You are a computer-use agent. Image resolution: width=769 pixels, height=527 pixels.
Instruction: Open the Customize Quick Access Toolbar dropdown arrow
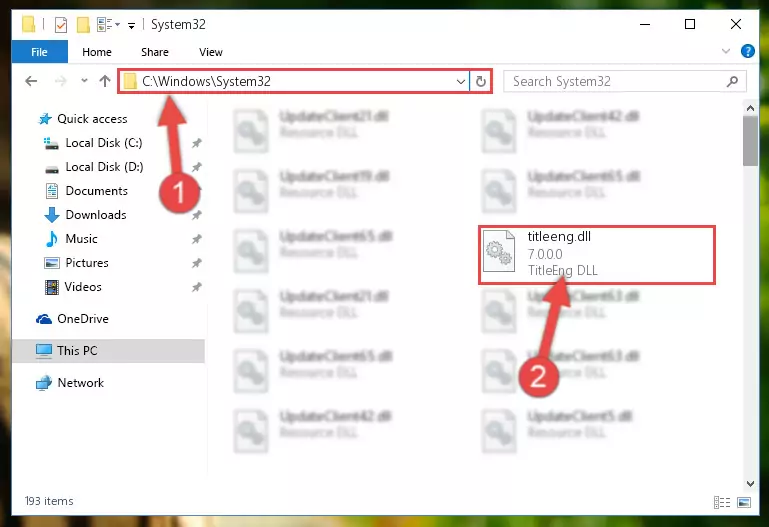131,25
